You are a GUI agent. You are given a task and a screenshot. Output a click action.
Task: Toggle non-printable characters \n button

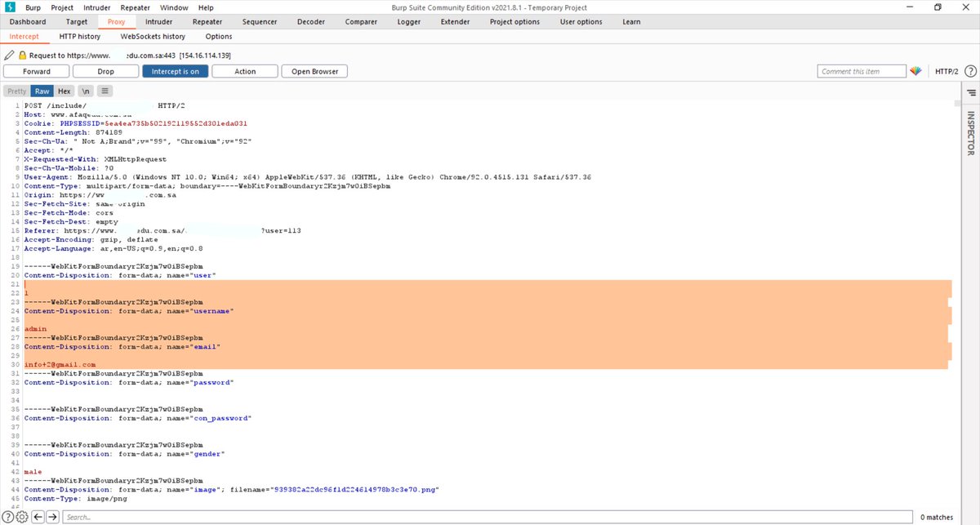pyautogui.click(x=87, y=91)
